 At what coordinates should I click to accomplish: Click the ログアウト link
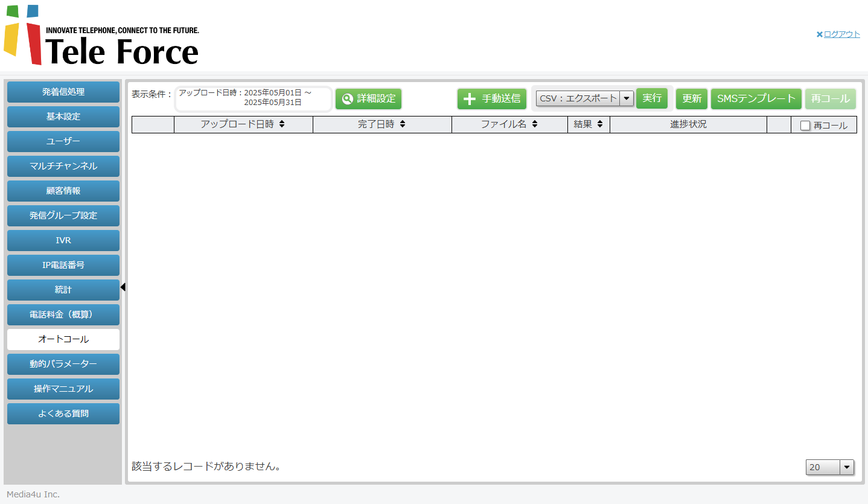(x=841, y=34)
